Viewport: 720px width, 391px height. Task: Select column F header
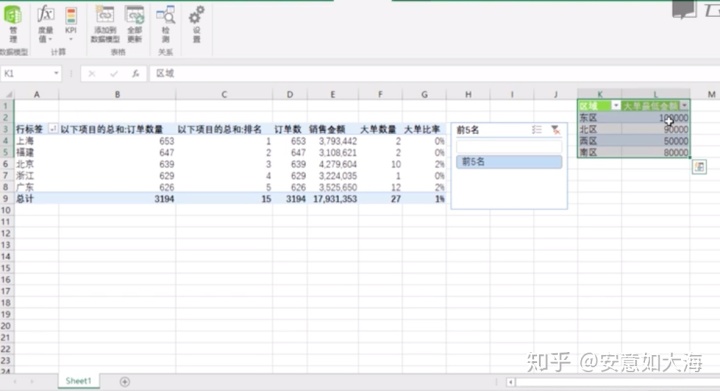pos(380,95)
